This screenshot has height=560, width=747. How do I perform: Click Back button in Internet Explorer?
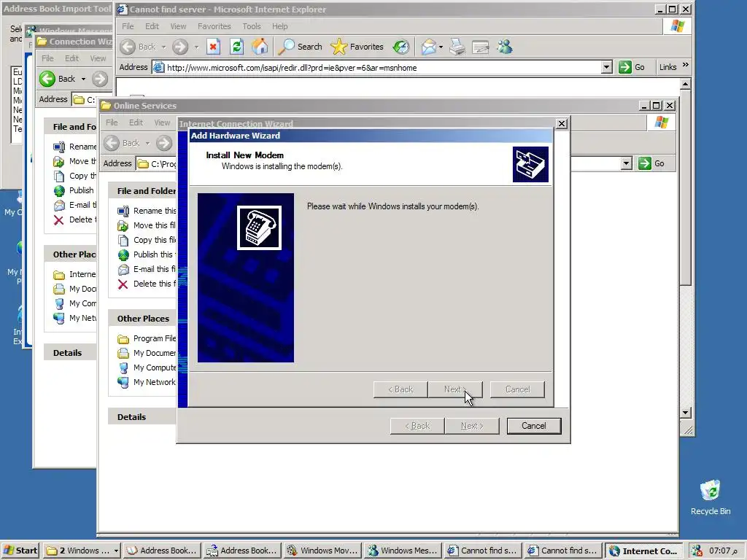138,47
